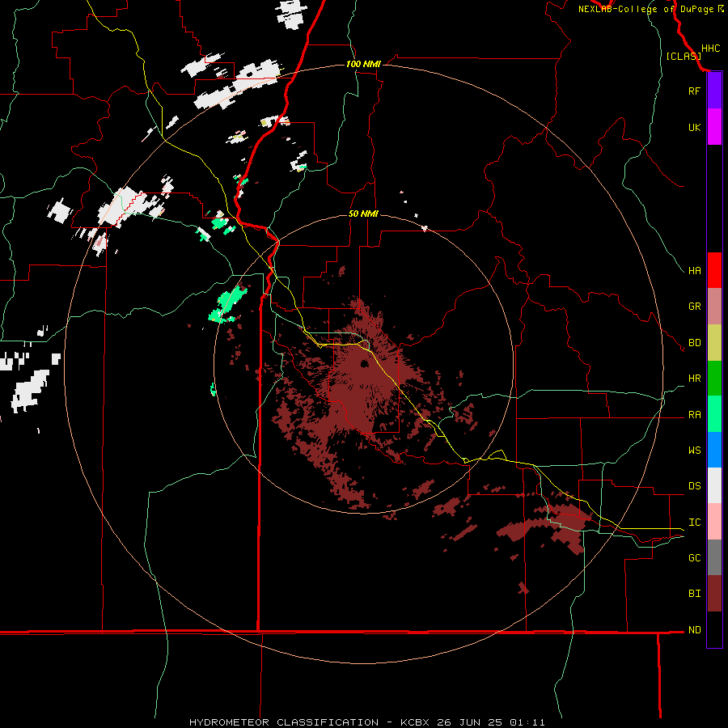The width and height of the screenshot is (728, 728).
Task: Click the RF legend label
Action: pyautogui.click(x=694, y=91)
